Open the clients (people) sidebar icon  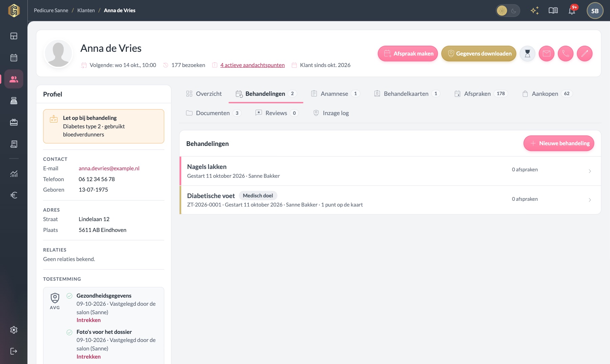coord(14,79)
